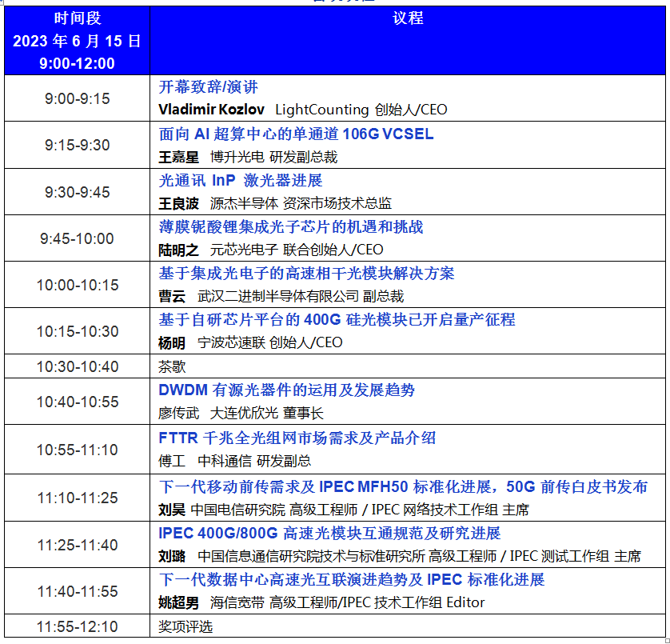Click the IPEC MFH50 标准化进展 title

[x=403, y=486]
